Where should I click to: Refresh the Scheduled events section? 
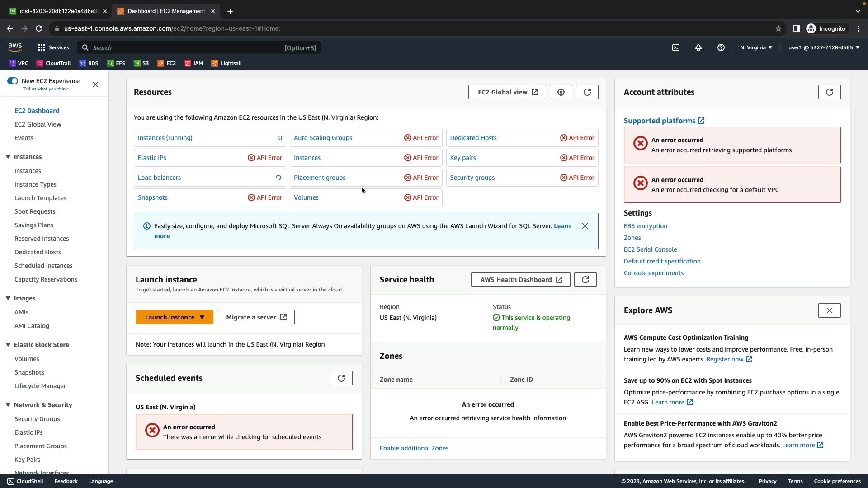pos(341,378)
